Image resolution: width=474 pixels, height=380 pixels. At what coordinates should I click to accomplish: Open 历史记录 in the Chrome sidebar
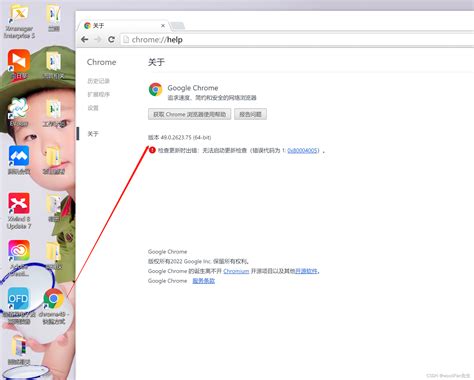coord(98,81)
